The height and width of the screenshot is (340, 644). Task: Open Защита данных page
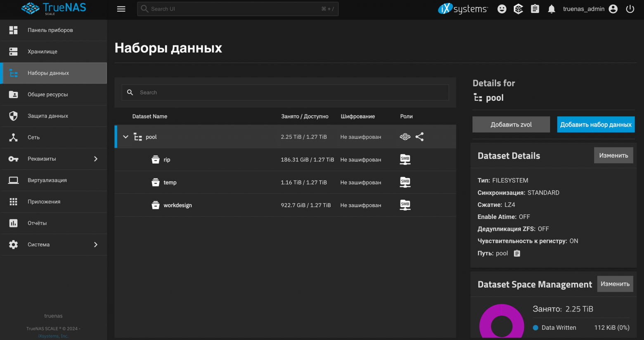click(54, 116)
